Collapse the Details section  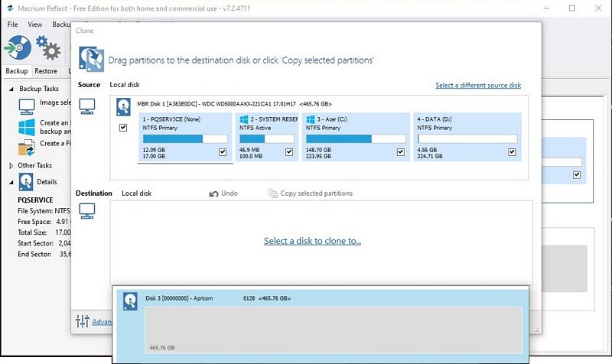tap(11, 182)
